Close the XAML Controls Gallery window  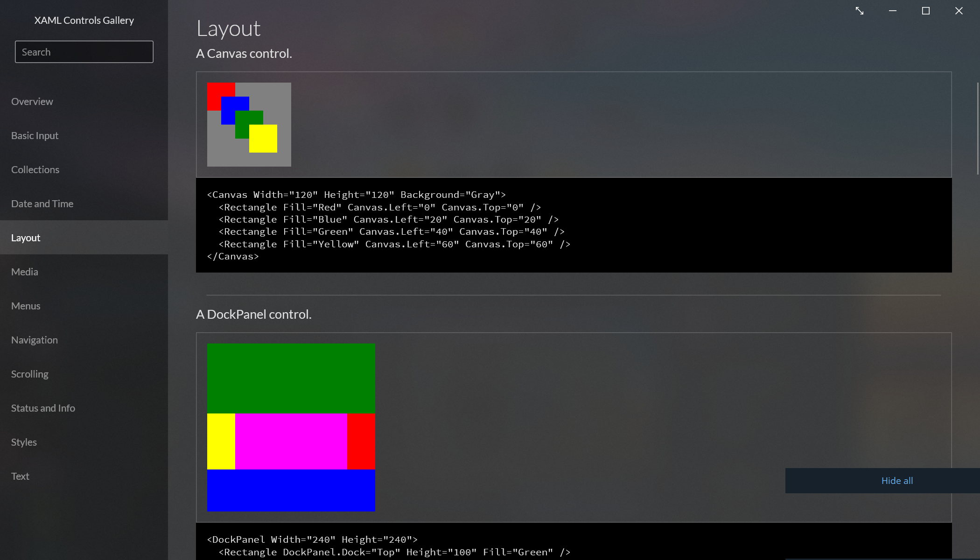click(x=959, y=11)
